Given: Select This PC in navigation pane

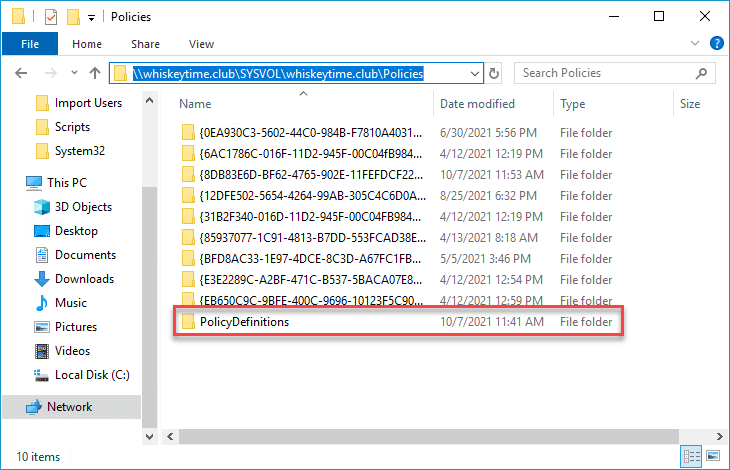Looking at the screenshot, I should 56,183.
